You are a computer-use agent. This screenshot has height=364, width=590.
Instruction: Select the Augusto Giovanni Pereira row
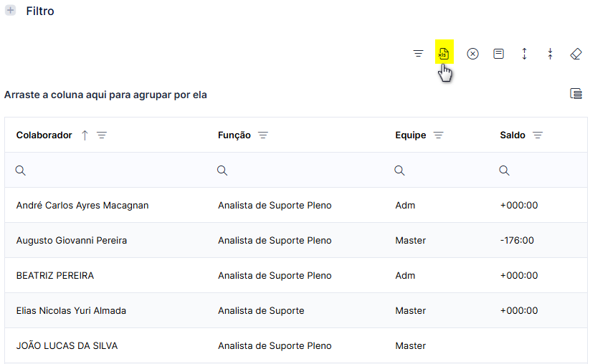click(296, 240)
